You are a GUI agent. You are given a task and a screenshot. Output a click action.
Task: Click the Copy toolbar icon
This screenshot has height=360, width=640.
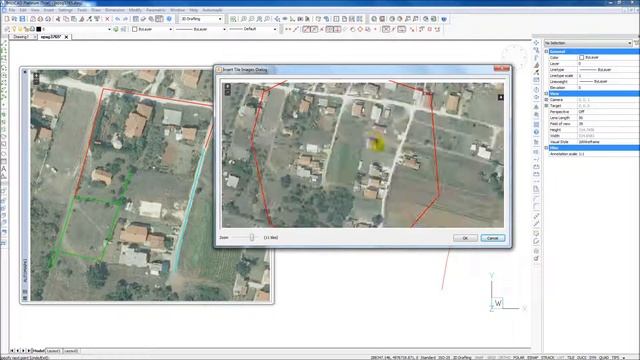pos(66,19)
